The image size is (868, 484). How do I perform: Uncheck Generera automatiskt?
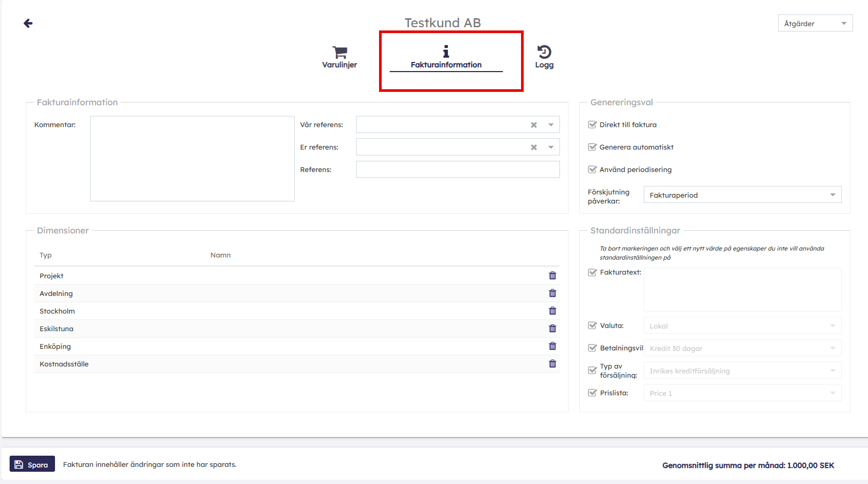[592, 147]
